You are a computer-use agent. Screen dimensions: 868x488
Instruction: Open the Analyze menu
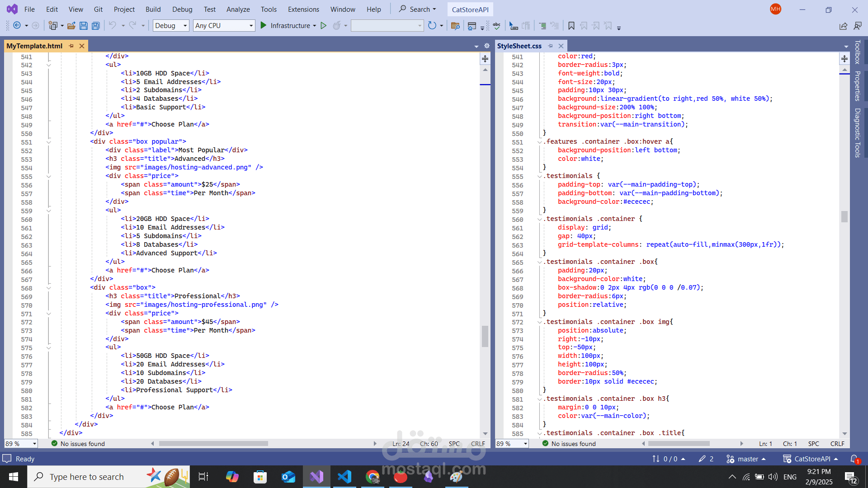pyautogui.click(x=238, y=9)
